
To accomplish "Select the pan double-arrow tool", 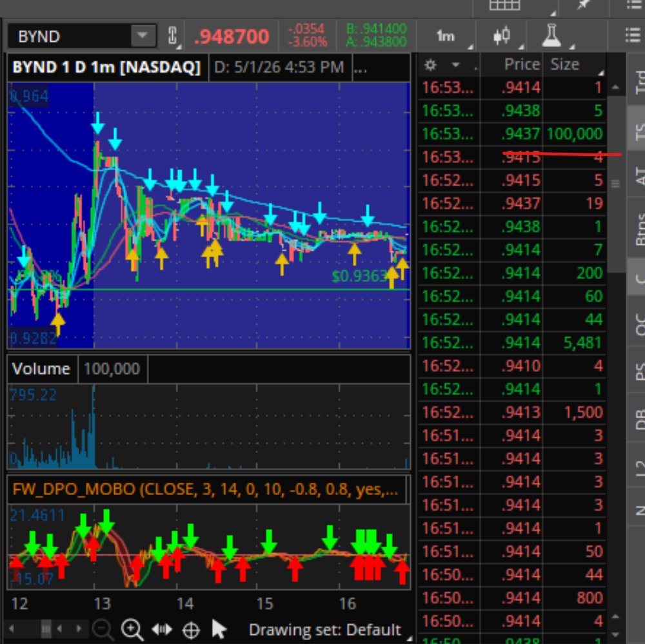I will (162, 630).
